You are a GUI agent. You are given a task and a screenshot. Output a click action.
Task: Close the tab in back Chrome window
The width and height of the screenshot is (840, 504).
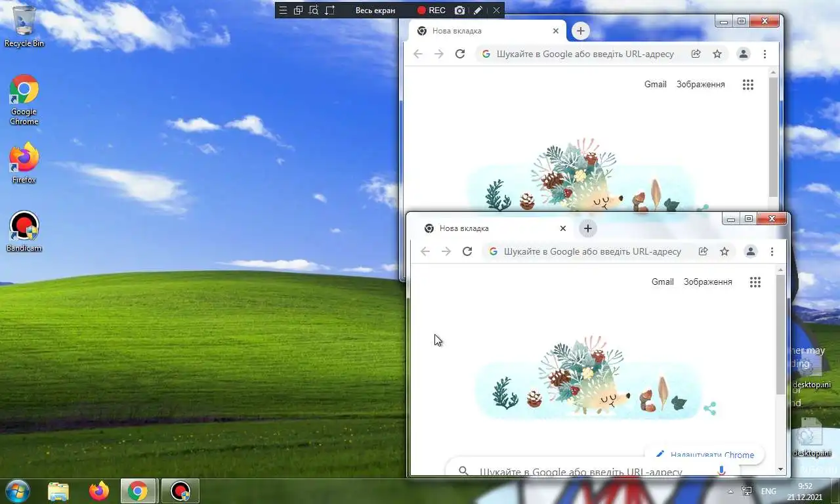point(556,31)
